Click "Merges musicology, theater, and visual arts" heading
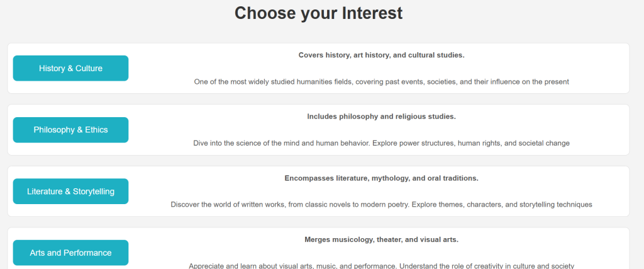The height and width of the screenshot is (269, 644). tap(381, 239)
